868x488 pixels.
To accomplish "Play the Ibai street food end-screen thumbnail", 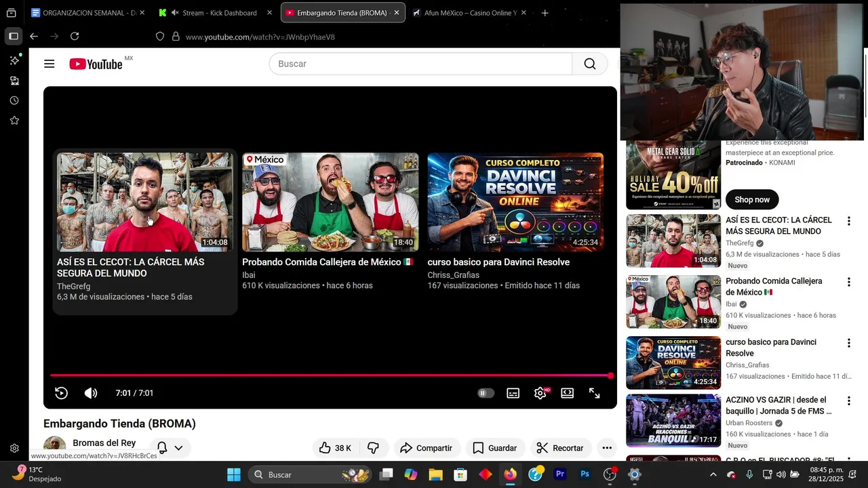I will coord(330,202).
